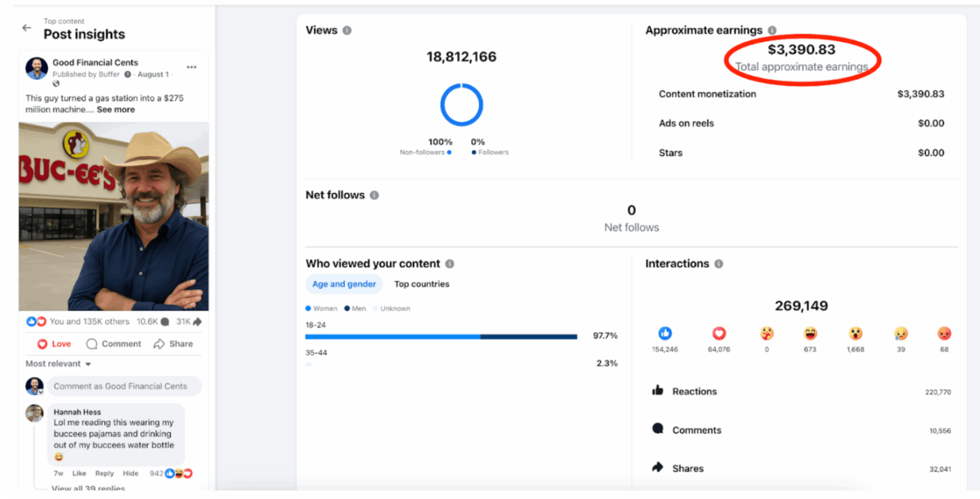Image resolution: width=980 pixels, height=499 pixels.
Task: Click the Wow reaction emoji icon
Action: [x=855, y=334]
